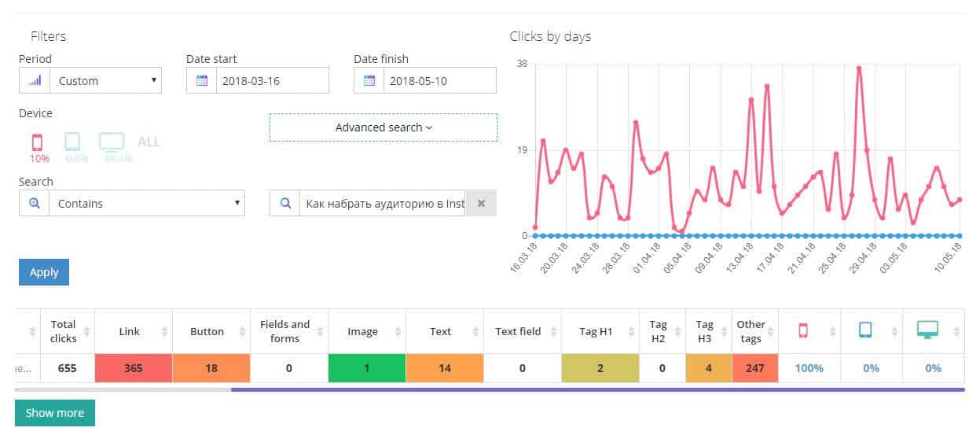Select the tablet device filter icon
Image resolution: width=980 pixels, height=435 pixels.
click(x=73, y=142)
